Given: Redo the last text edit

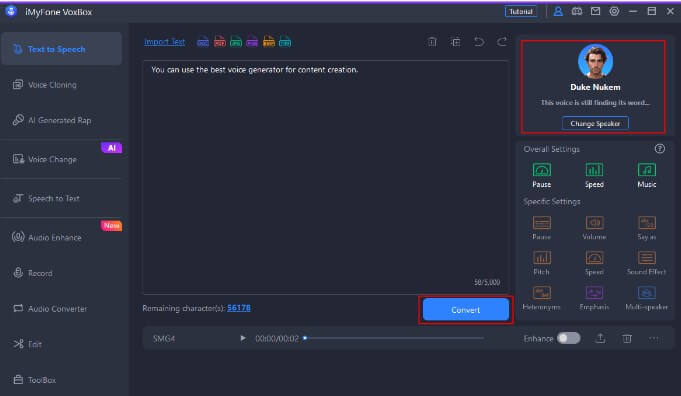Looking at the screenshot, I should click(502, 42).
